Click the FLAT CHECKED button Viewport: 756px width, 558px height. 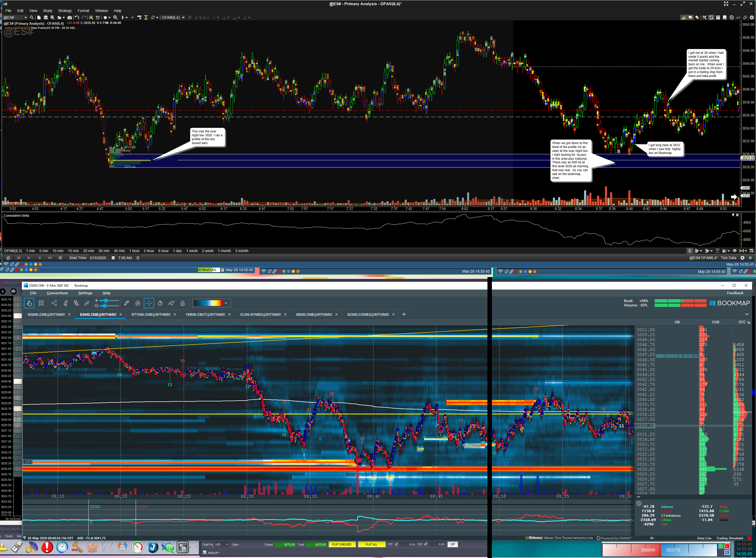coord(342,544)
